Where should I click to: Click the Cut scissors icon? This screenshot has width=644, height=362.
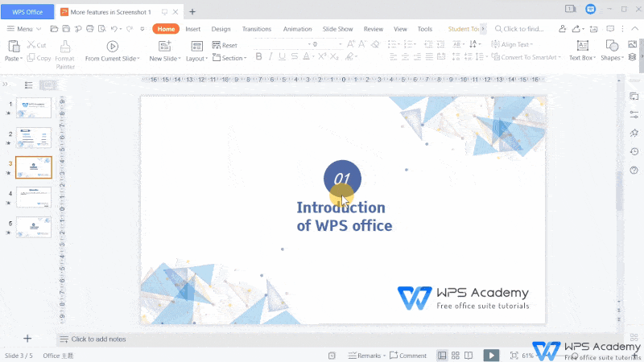(31, 45)
